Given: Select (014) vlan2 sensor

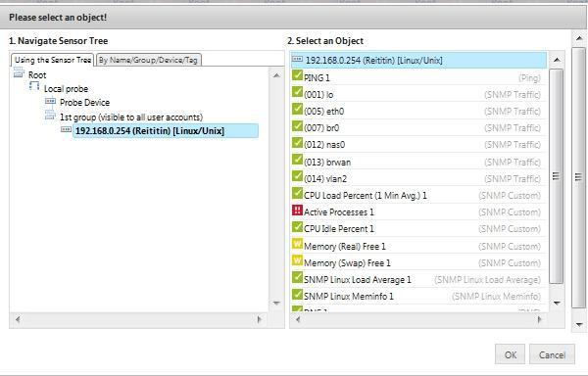Looking at the screenshot, I should tap(418, 178).
